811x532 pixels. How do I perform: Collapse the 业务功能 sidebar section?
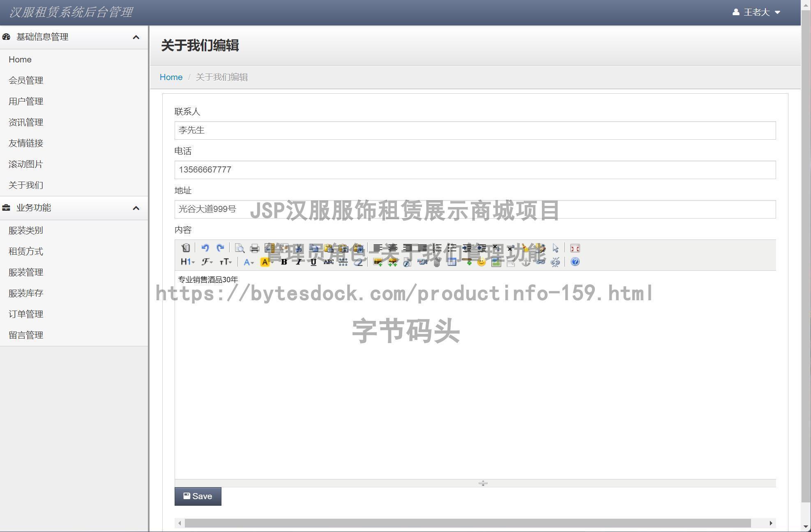click(x=136, y=208)
